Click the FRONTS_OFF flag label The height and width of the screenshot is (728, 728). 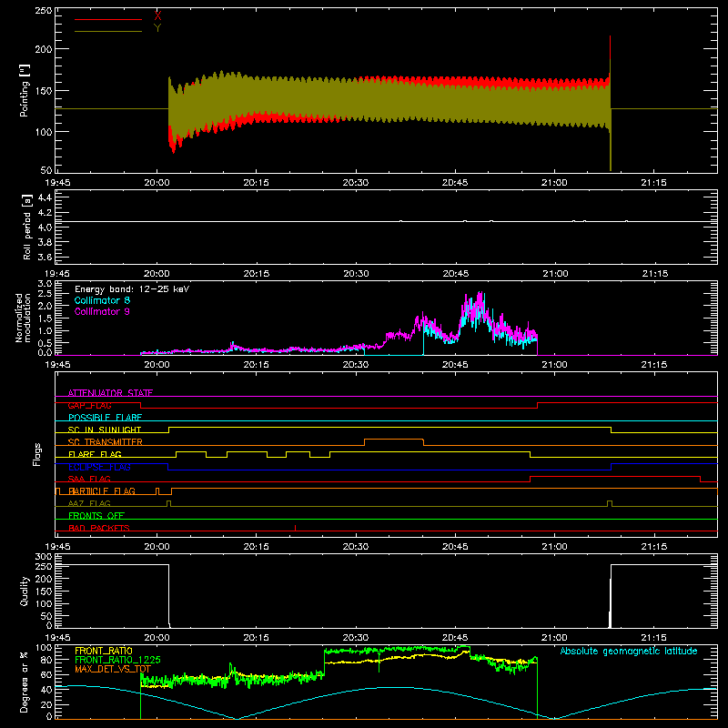coord(96,515)
